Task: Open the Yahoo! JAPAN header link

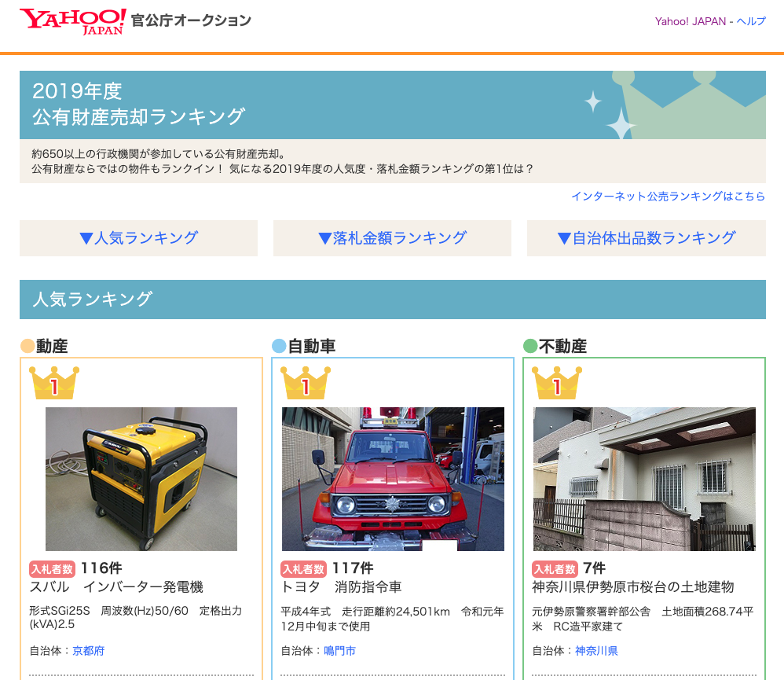Action: 690,21
